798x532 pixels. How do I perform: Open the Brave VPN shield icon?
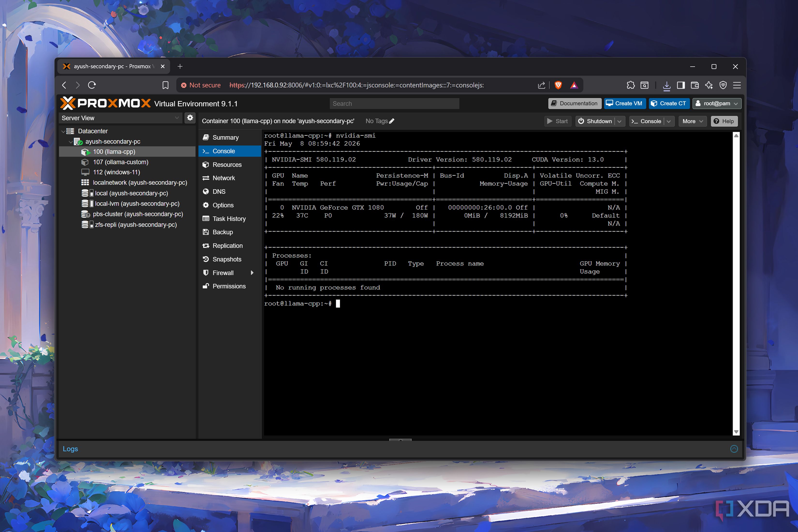(x=723, y=85)
